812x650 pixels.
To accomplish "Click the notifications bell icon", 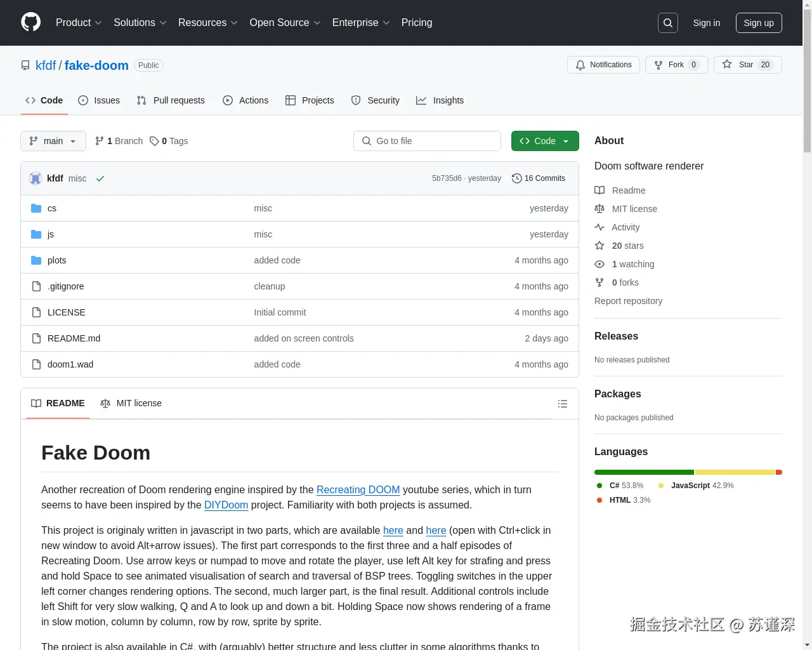I will click(580, 65).
